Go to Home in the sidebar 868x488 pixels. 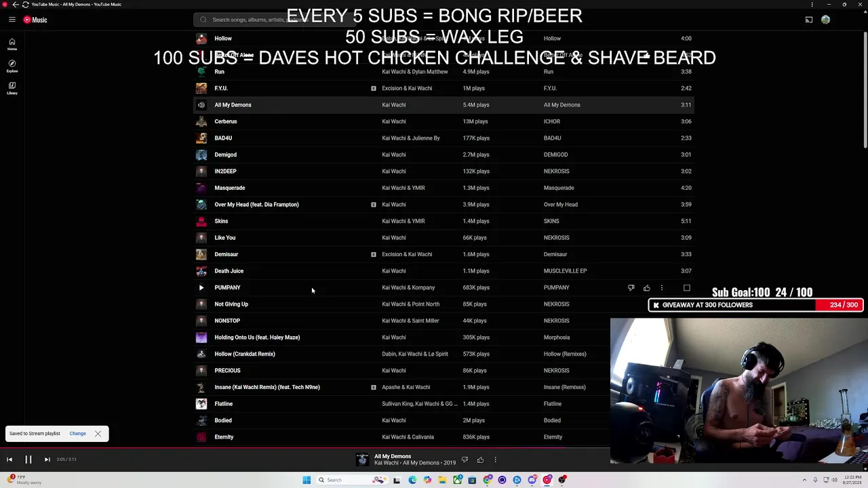coord(12,44)
